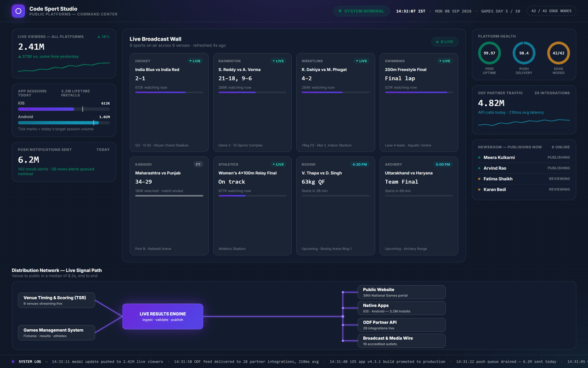The image size is (588, 368).
Task: Click the 42 / 42 Edge Nodes badge
Action: click(551, 11)
